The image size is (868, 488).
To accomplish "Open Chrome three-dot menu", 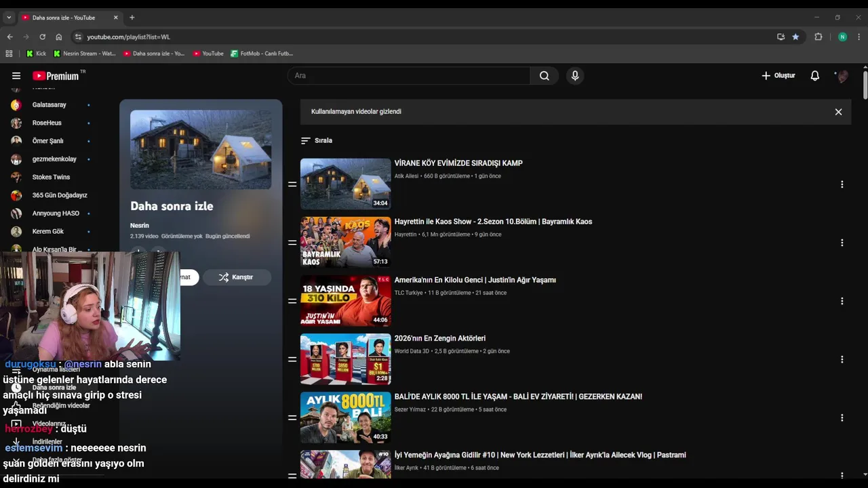I will (x=859, y=37).
